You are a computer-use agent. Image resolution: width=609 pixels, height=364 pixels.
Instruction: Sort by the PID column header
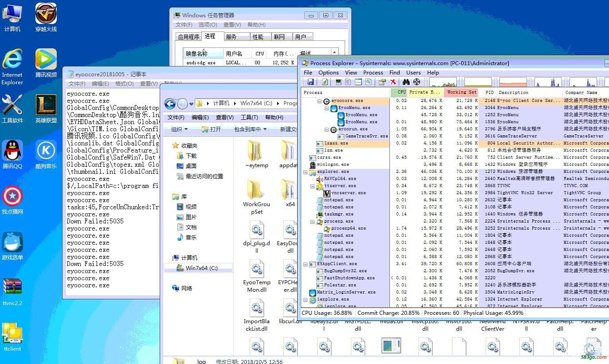(489, 92)
